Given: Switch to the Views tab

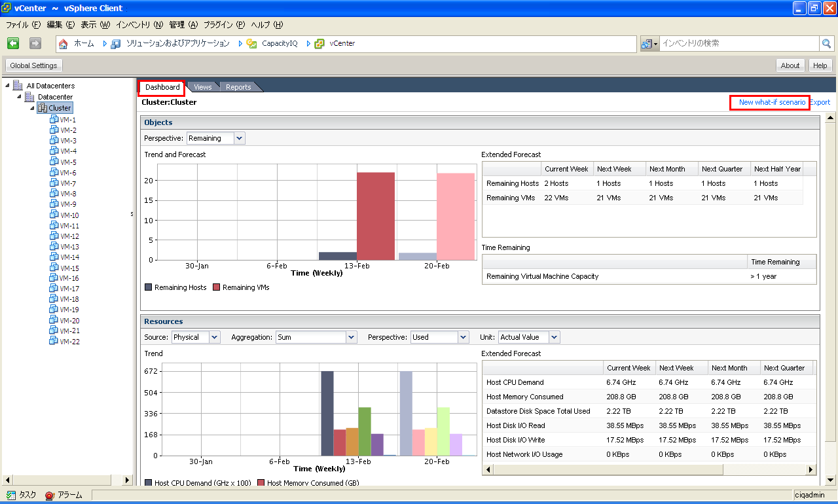Looking at the screenshot, I should coord(203,87).
